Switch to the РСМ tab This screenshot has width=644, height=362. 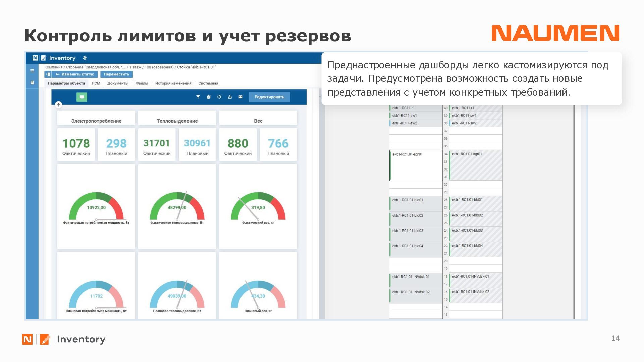(x=96, y=83)
